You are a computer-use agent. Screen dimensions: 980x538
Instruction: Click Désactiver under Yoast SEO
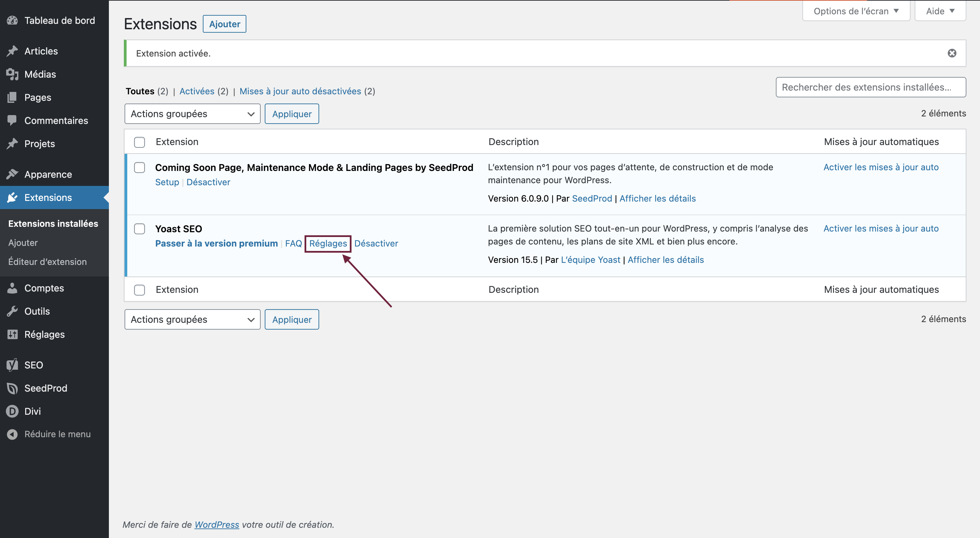coord(376,243)
